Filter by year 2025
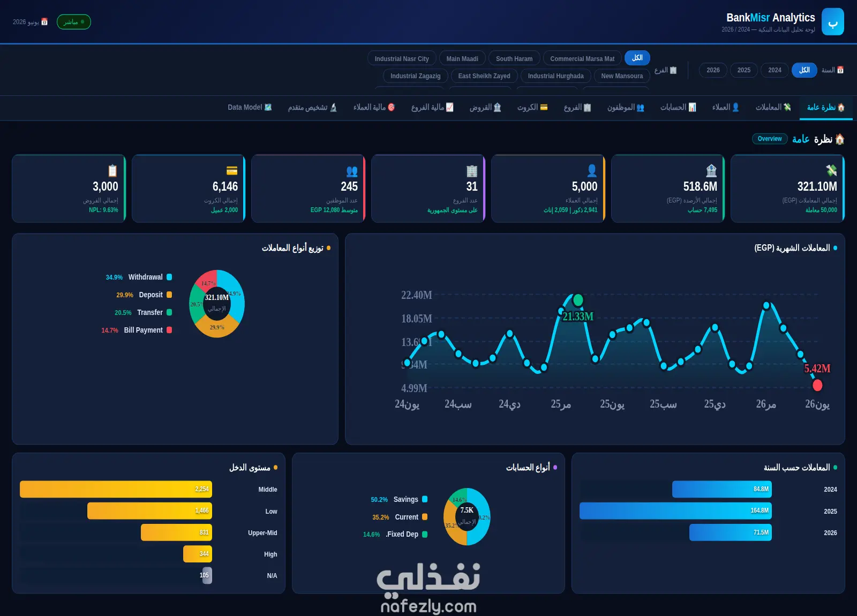Image resolution: width=857 pixels, height=616 pixels. pyautogui.click(x=743, y=70)
